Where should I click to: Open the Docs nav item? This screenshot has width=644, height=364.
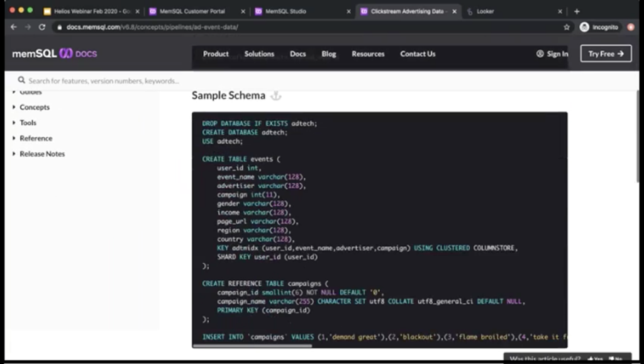[297, 54]
